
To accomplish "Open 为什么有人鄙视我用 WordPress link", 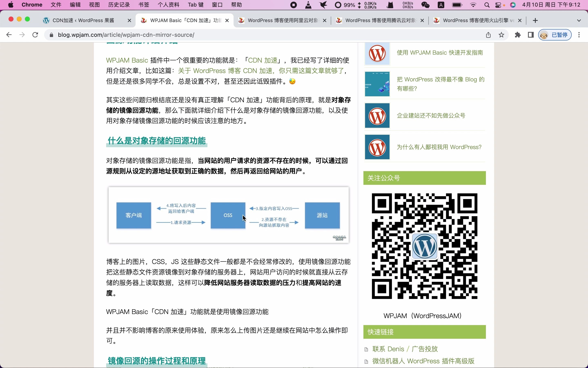I will tap(439, 147).
